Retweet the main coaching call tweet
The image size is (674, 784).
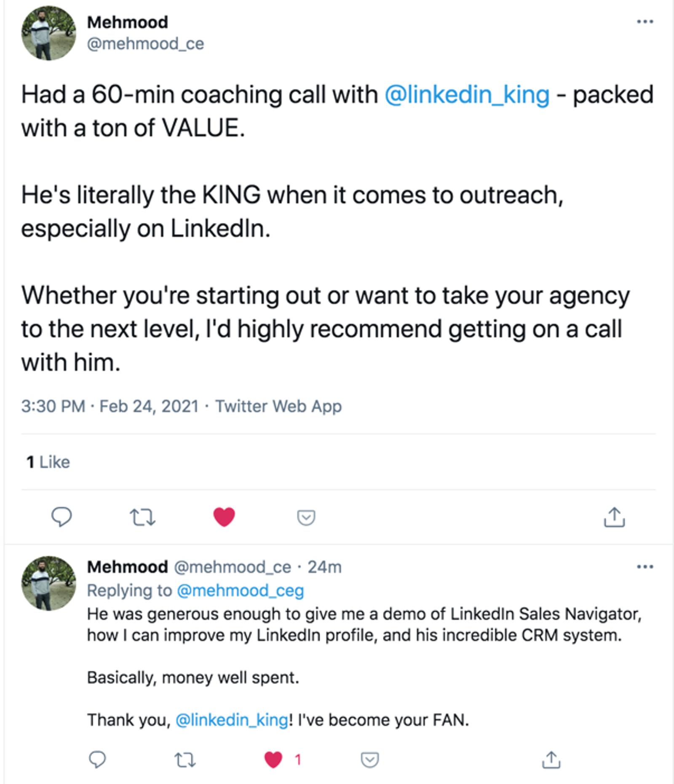pyautogui.click(x=142, y=517)
